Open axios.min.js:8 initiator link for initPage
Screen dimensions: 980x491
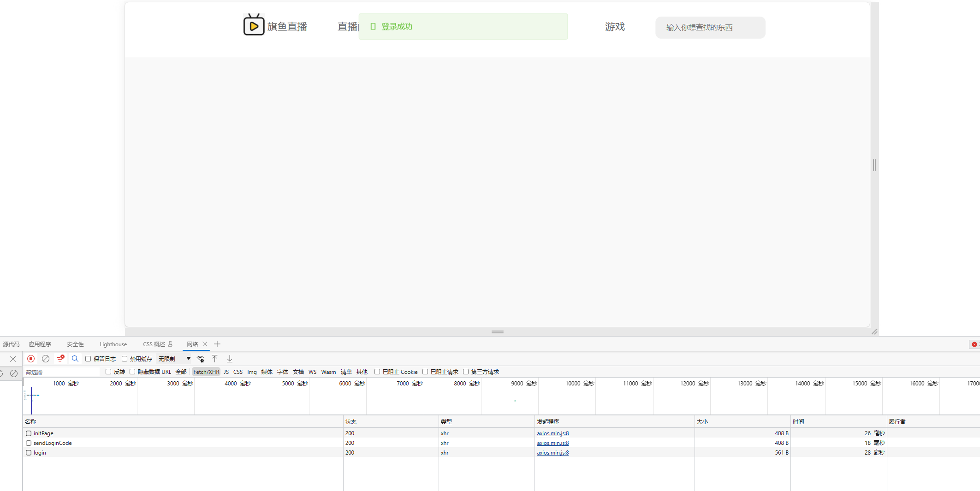[x=552, y=433]
